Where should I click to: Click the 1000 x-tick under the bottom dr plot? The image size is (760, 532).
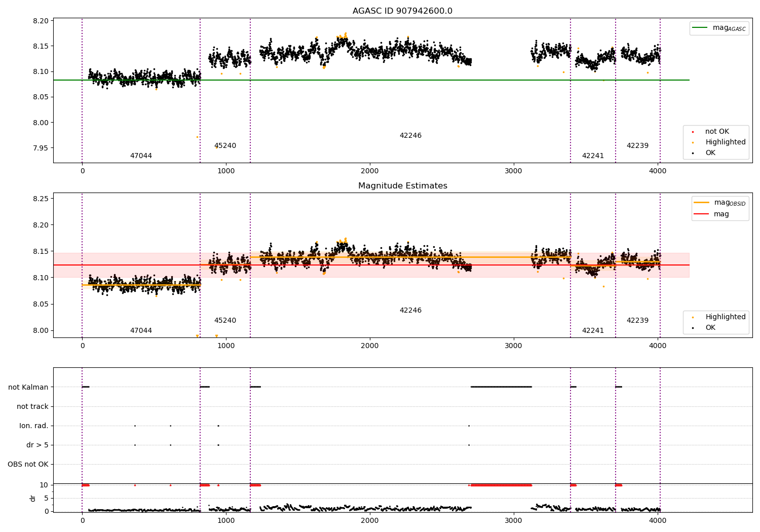coord(226,520)
